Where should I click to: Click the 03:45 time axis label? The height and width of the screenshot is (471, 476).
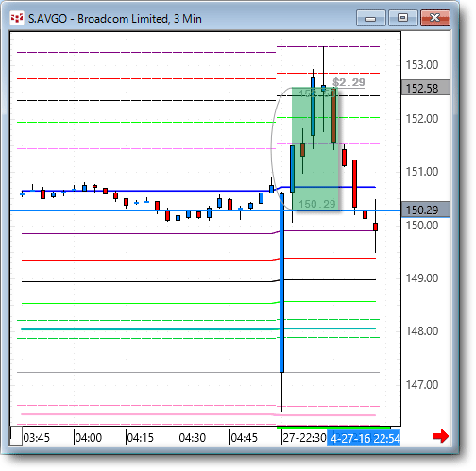36,438
